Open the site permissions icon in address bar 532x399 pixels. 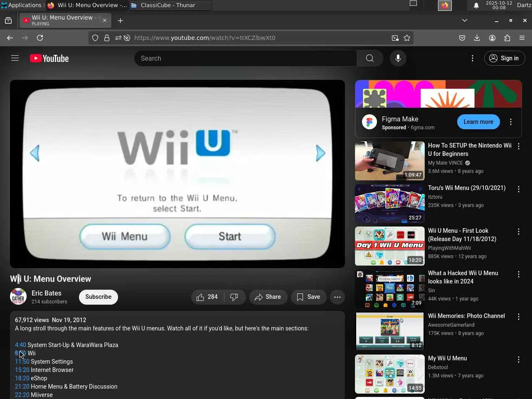tap(118, 38)
